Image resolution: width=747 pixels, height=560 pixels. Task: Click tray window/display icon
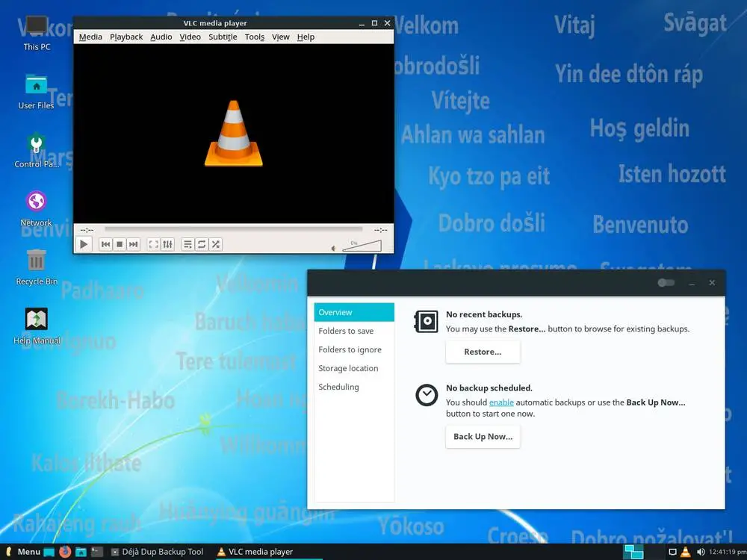(x=673, y=552)
